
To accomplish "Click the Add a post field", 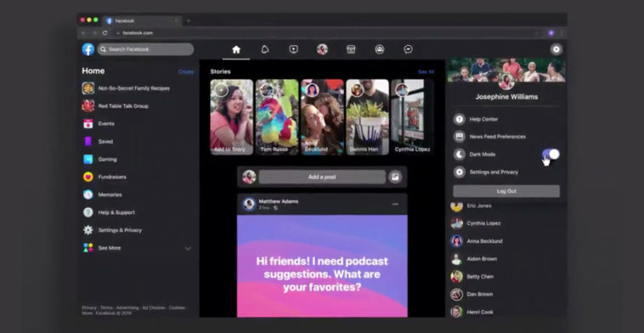I will coord(322,177).
